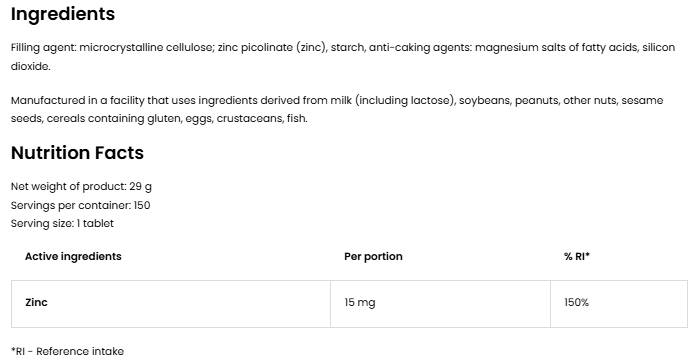
Task: Click the microcrystalline cellulose ingredients paragraph
Action: coord(343,56)
